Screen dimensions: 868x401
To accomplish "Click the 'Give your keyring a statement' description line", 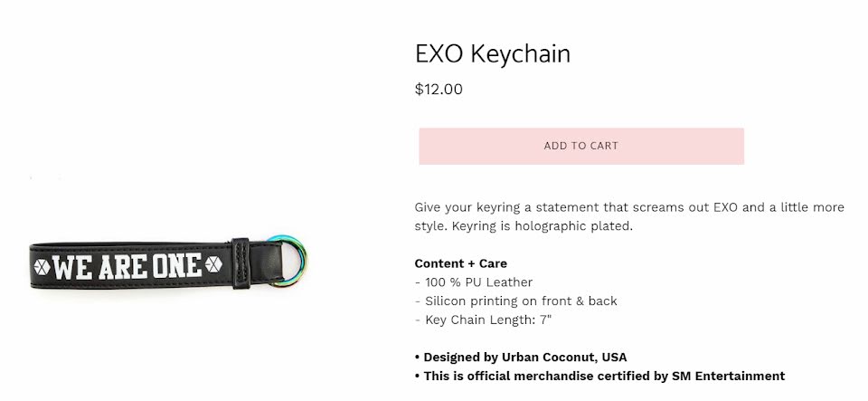I will (629, 207).
